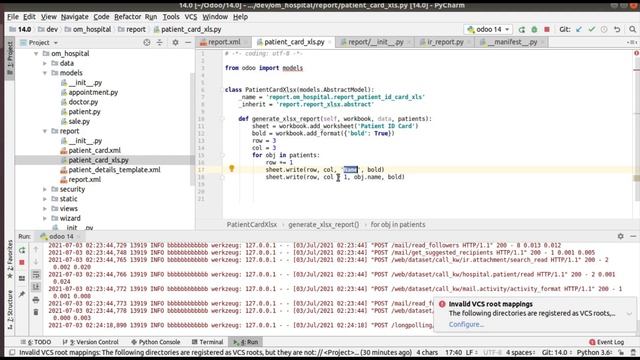Rerun the odoo 14 configuration from the main toolbar
The height and width of the screenshot is (360, 640).
click(522, 29)
